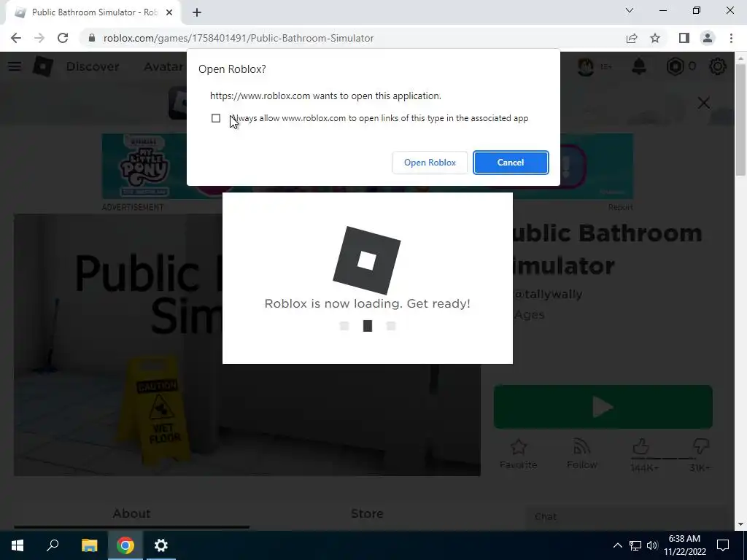Click the Open Roblox button
The height and width of the screenshot is (560, 747).
430,163
